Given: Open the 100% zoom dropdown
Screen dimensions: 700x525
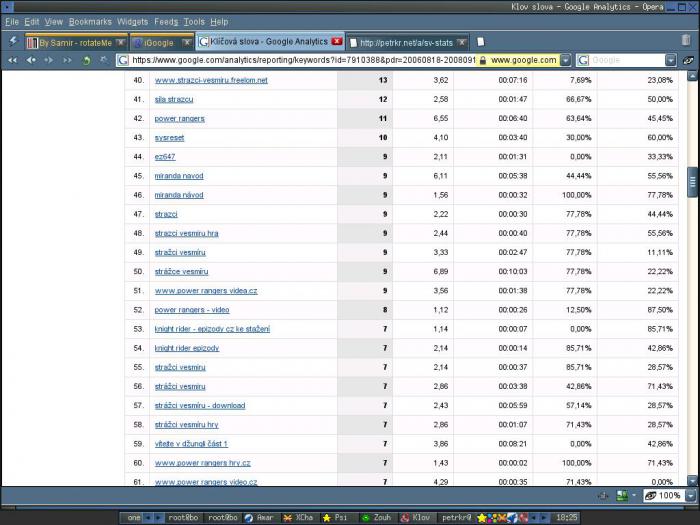Looking at the screenshot, I should point(691,496).
